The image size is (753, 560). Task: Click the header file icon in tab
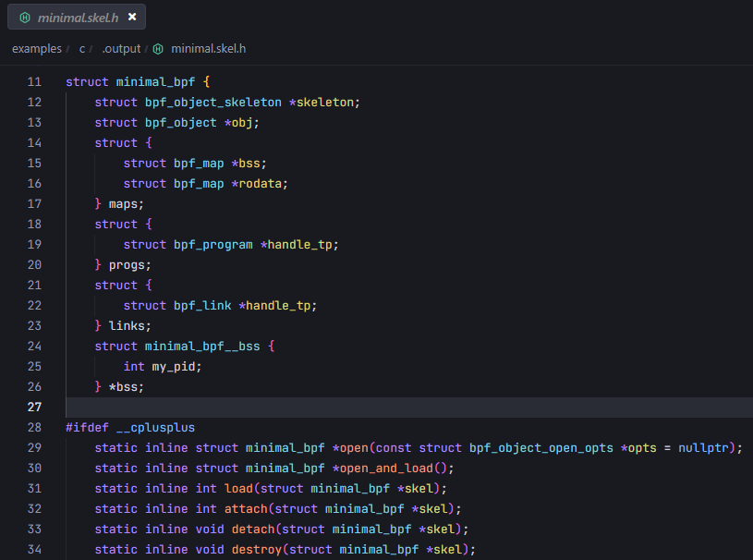25,18
